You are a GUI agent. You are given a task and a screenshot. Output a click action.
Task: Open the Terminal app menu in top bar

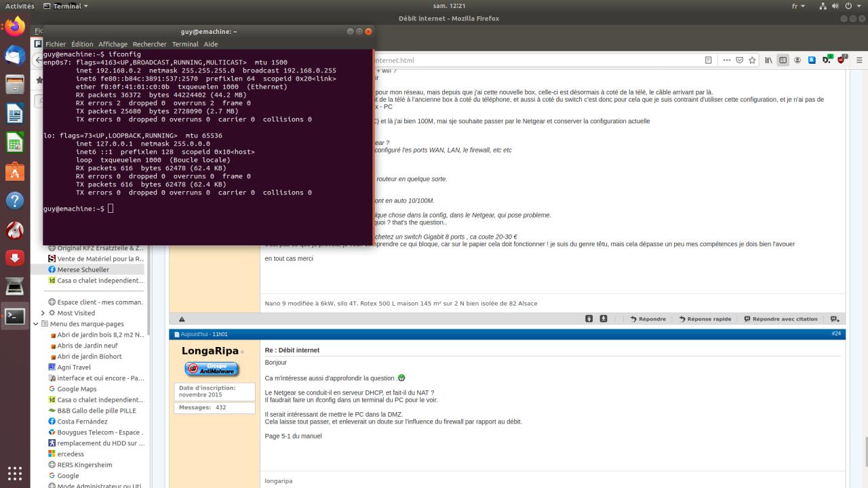coord(66,6)
